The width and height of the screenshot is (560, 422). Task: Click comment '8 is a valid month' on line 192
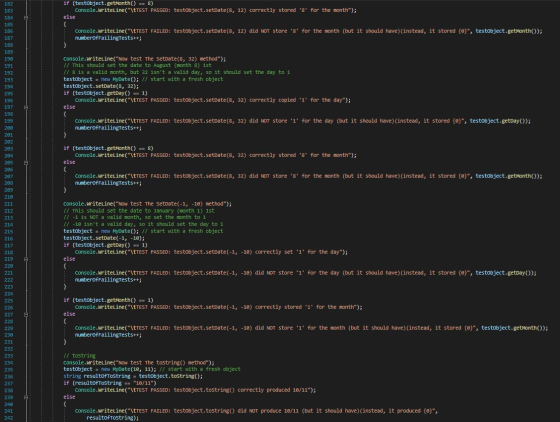[x=176, y=72]
